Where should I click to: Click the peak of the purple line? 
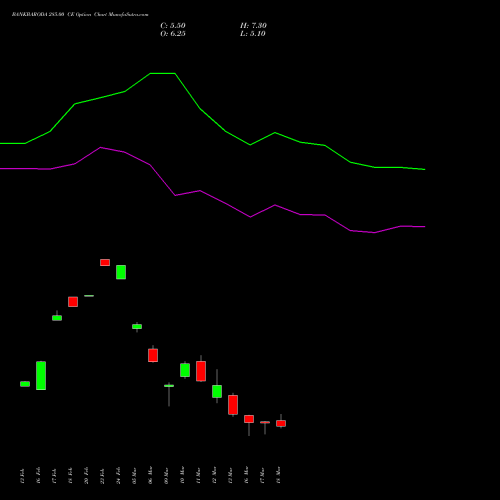point(100,147)
